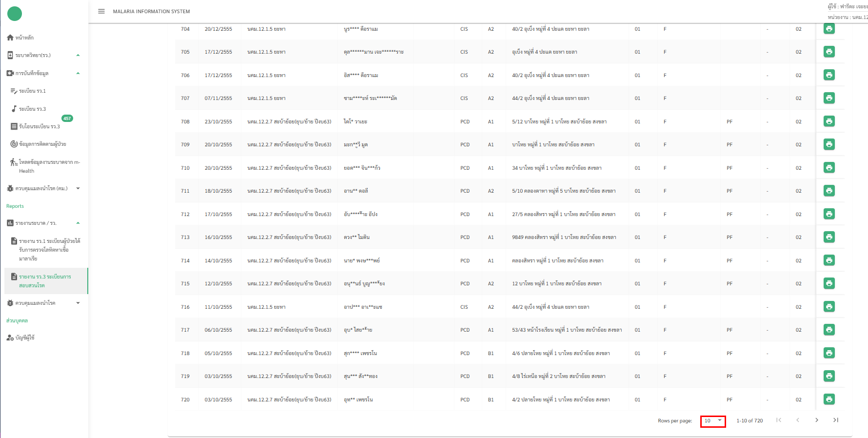Screen dimensions: 868x438
Task: Open รับโอนระเบียน รว.3 with 457 badge
Action: [39, 126]
